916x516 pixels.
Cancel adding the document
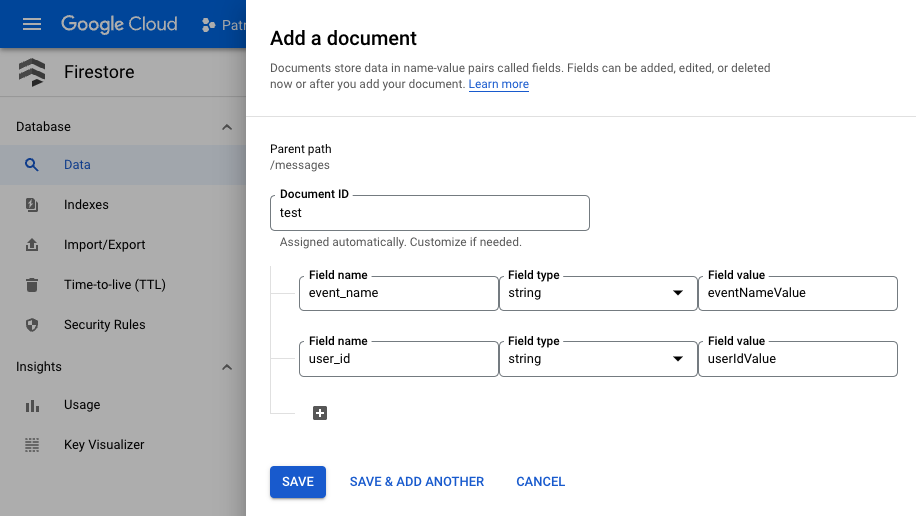coord(540,482)
